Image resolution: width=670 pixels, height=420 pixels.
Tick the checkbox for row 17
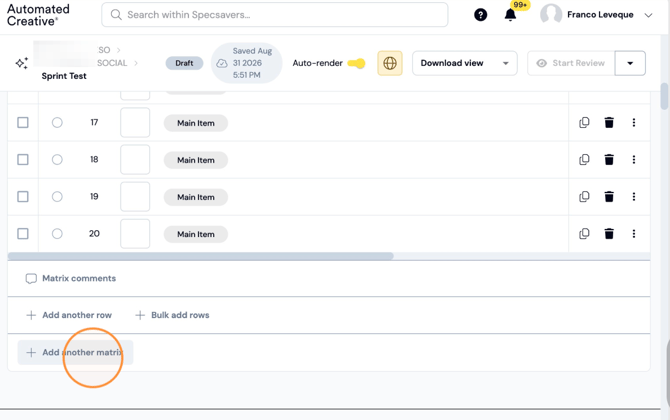23,123
